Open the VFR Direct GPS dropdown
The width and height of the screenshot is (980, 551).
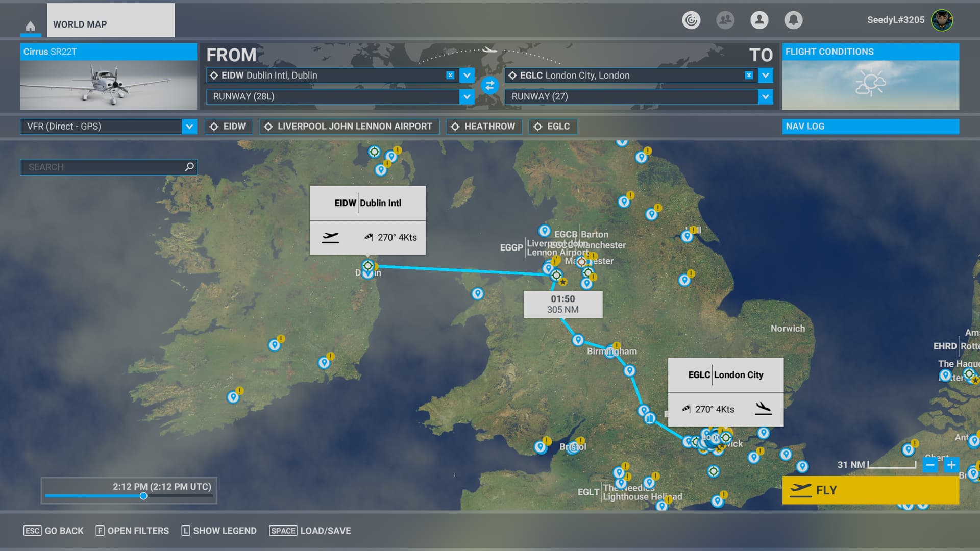click(109, 127)
